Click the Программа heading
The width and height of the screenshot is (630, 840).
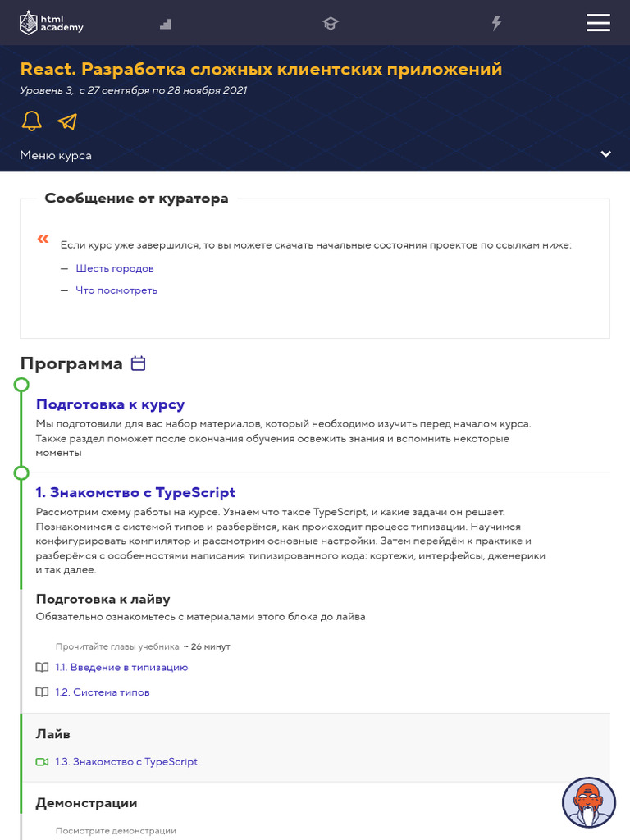coord(71,363)
